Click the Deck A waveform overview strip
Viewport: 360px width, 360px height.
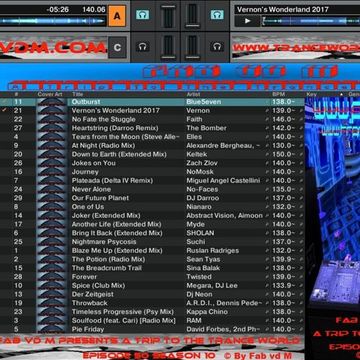[53, 21]
